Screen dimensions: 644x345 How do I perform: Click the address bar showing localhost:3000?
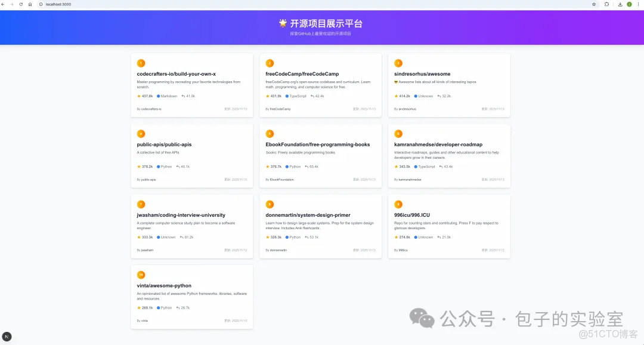click(x=55, y=4)
